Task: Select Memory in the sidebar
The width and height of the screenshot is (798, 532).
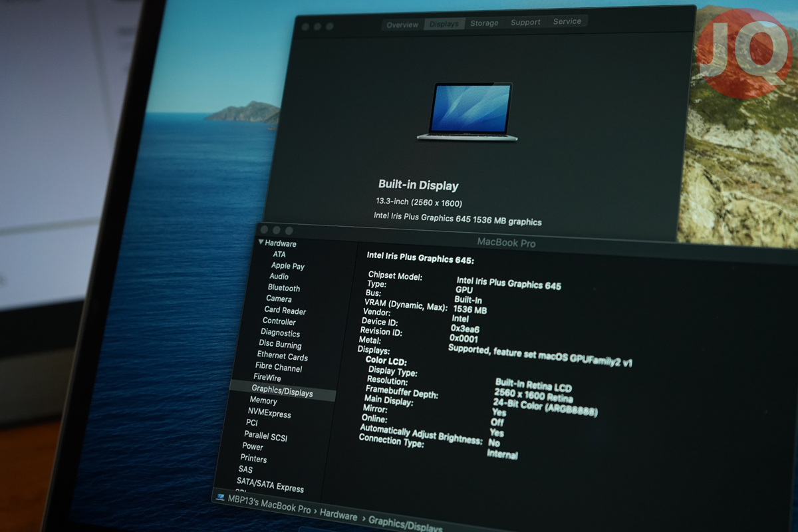Action: (263, 400)
